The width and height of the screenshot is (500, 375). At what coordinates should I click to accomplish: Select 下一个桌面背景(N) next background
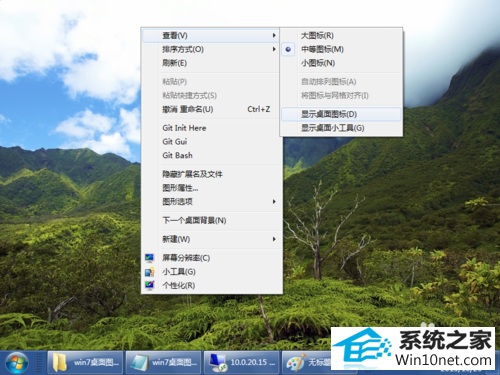(212, 220)
